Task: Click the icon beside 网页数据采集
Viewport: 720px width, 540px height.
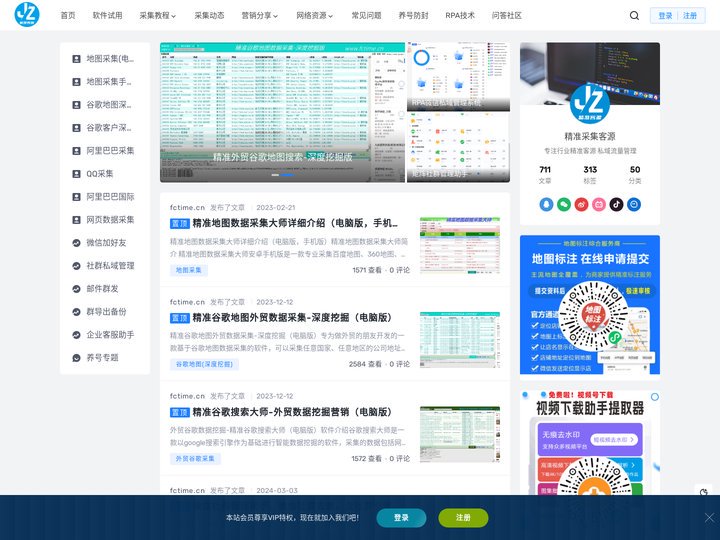Action: tap(77, 219)
